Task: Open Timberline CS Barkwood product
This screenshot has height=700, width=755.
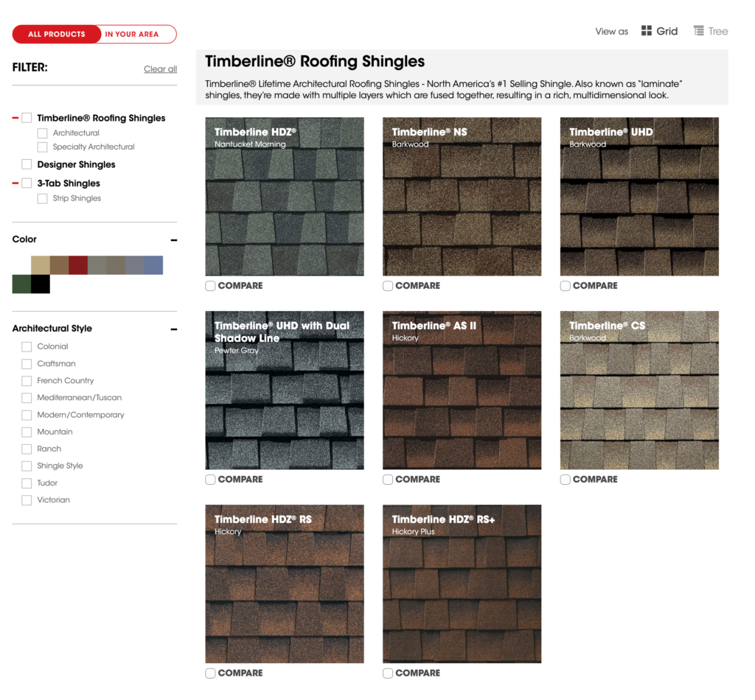Action: point(639,391)
